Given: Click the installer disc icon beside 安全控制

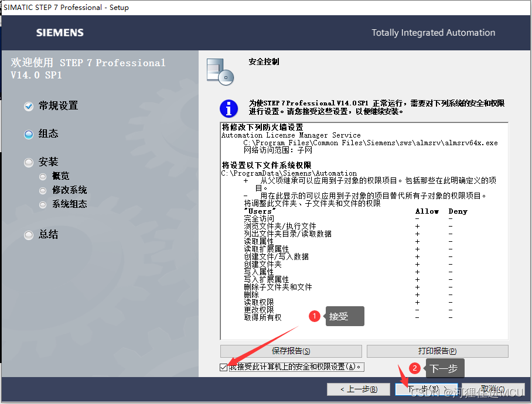Looking at the screenshot, I should pos(220,72).
